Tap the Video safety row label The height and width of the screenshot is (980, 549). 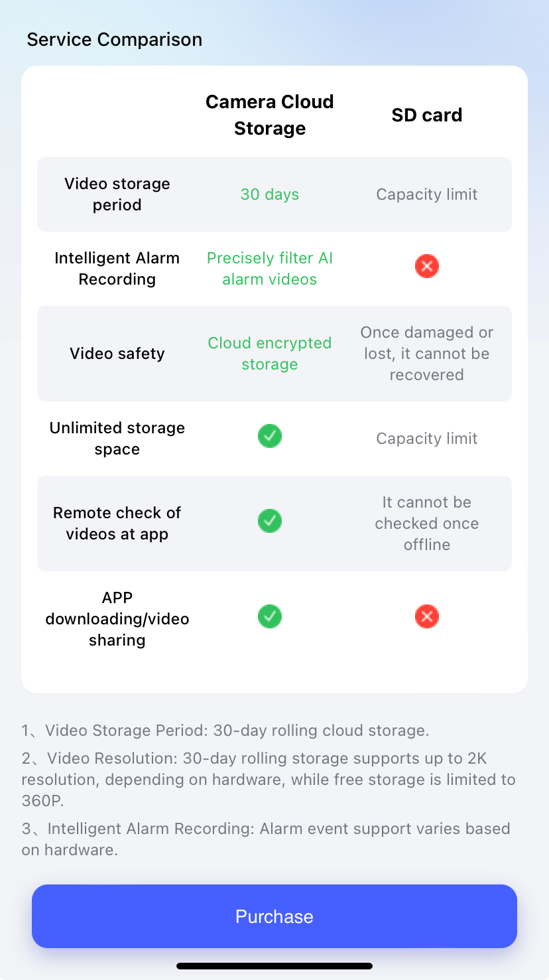[117, 354]
